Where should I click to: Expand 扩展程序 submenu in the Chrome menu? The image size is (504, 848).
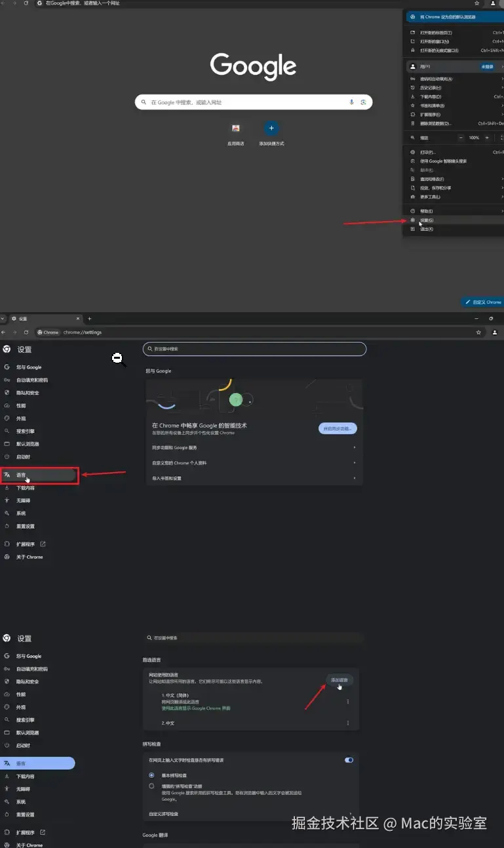click(455, 115)
